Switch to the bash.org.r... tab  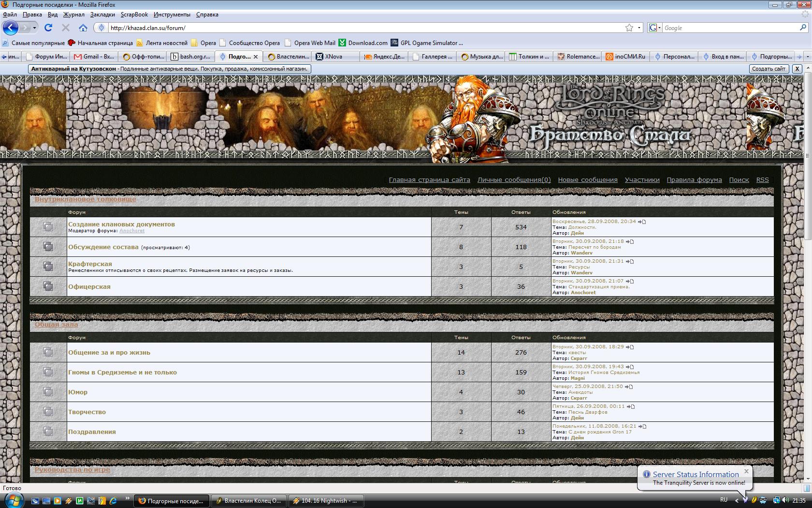(191, 57)
